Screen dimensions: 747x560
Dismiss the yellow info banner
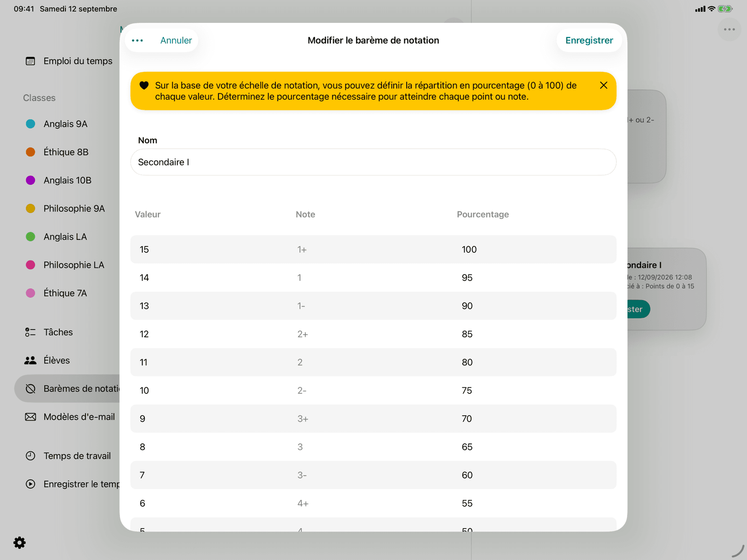click(x=603, y=85)
